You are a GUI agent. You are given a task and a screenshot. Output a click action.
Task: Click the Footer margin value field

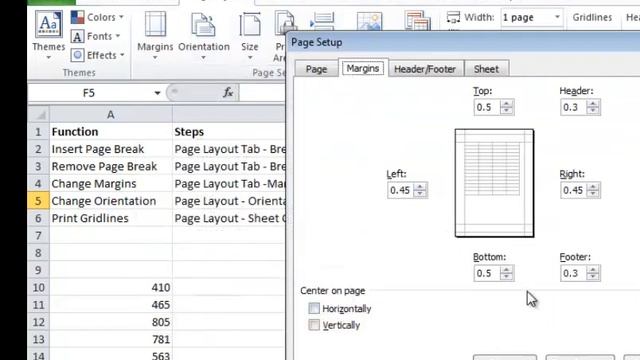tap(573, 273)
